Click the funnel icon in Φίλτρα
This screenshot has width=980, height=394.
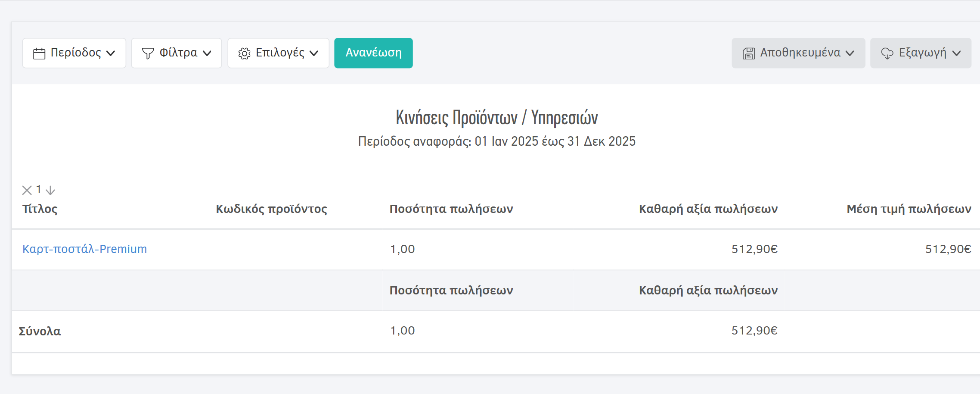[148, 53]
